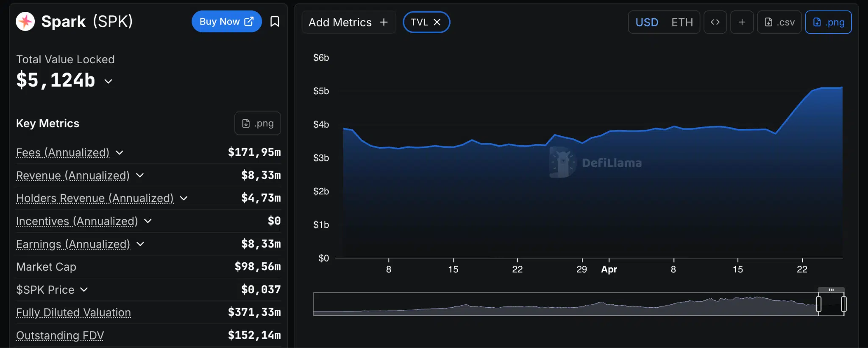Viewport: 868px width, 348px height.
Task: Remove the TVL metric chip
Action: click(437, 22)
